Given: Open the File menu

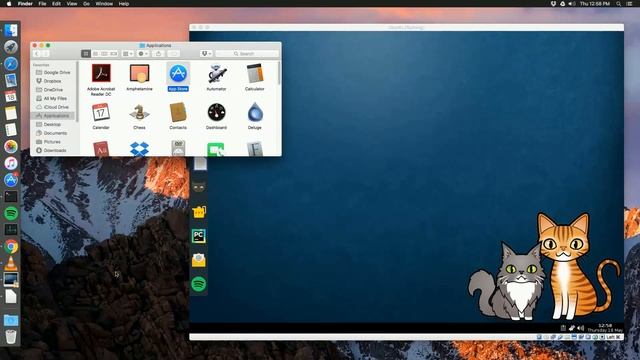Looking at the screenshot, I should 42,4.
